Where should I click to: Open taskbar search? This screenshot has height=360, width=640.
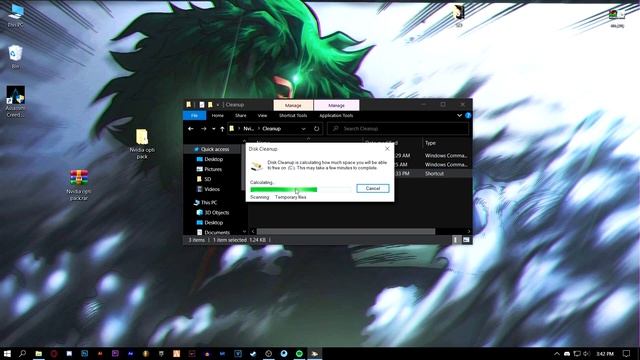pos(22,353)
